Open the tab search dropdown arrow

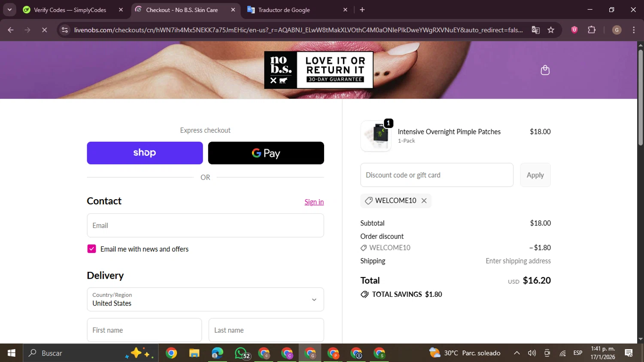coord(9,9)
